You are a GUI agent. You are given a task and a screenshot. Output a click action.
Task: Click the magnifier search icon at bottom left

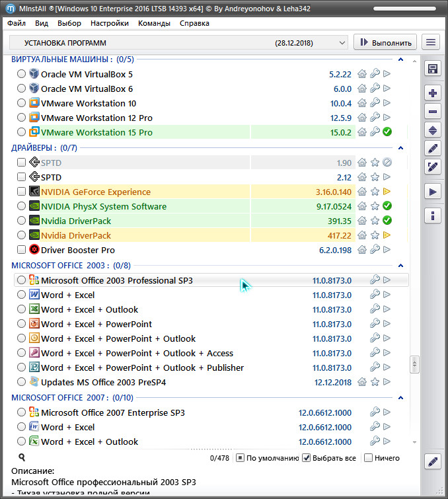(x=22, y=457)
